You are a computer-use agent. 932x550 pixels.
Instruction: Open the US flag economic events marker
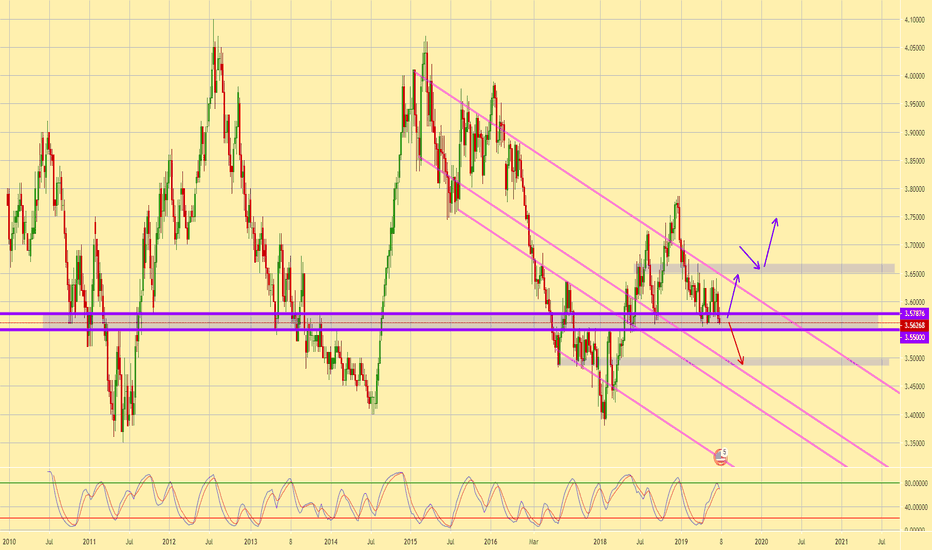point(720,457)
